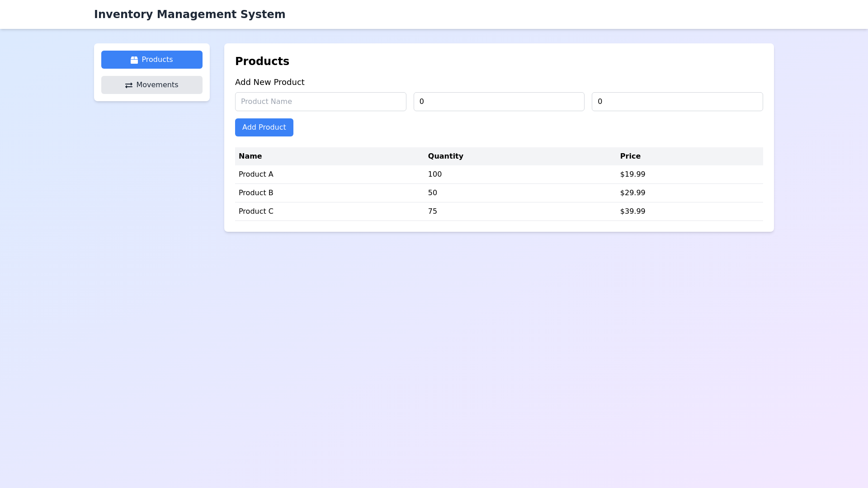Click the Quantity column header
Viewport: 868px width, 488px height.
(x=445, y=156)
